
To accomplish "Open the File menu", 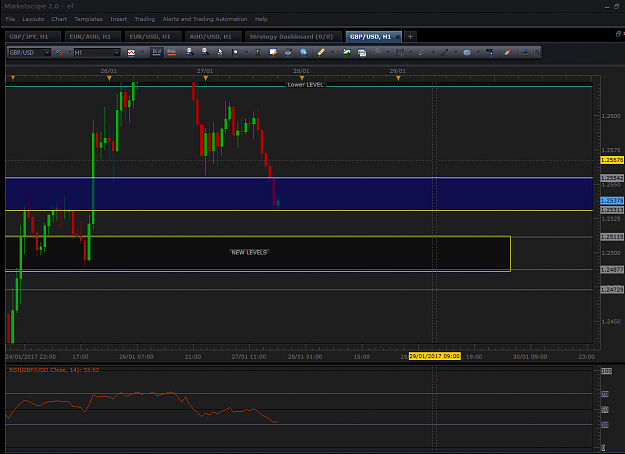I will 10,19.
